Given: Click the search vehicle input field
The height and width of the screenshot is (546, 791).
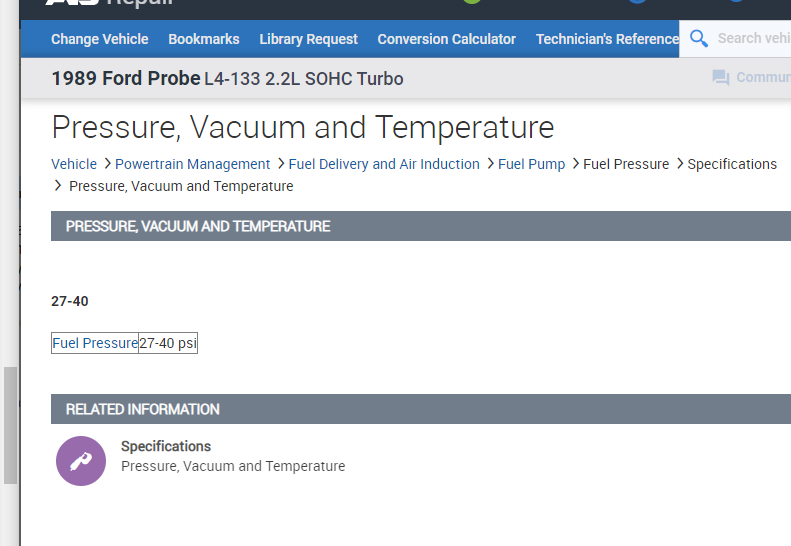Looking at the screenshot, I should (x=752, y=39).
